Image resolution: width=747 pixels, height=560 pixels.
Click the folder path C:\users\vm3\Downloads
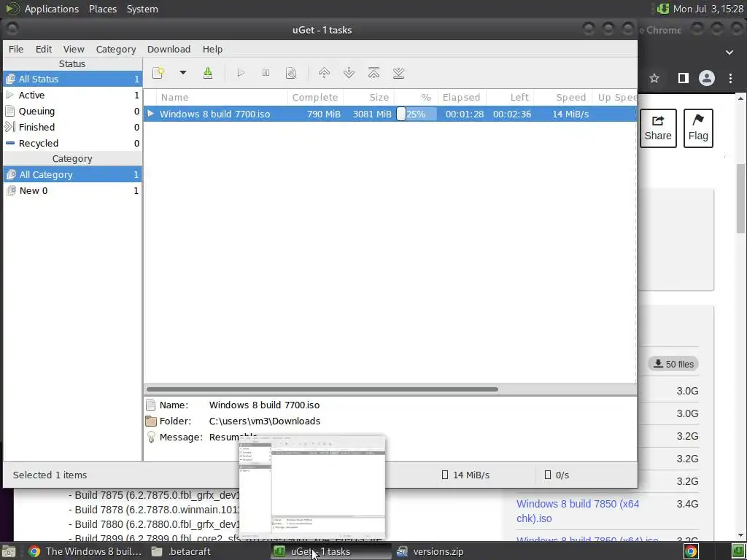pyautogui.click(x=264, y=421)
